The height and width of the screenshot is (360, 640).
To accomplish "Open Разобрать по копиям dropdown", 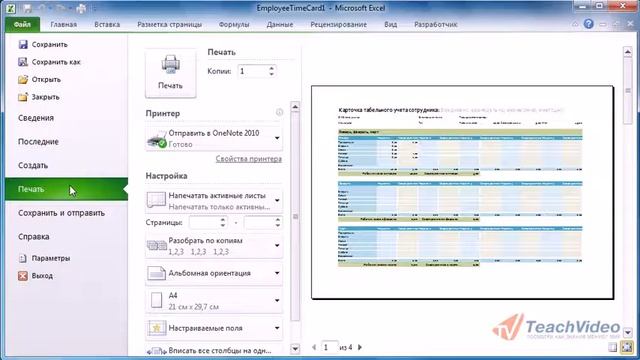I will [214, 246].
